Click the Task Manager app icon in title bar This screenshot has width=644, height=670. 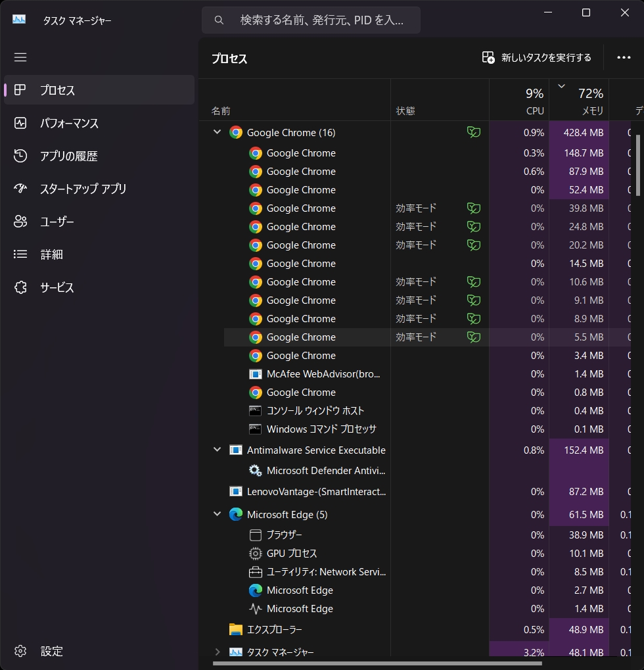pyautogui.click(x=19, y=20)
